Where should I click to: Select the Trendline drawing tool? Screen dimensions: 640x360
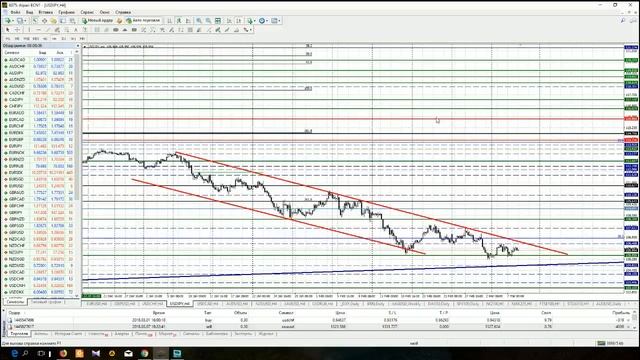(48, 29)
